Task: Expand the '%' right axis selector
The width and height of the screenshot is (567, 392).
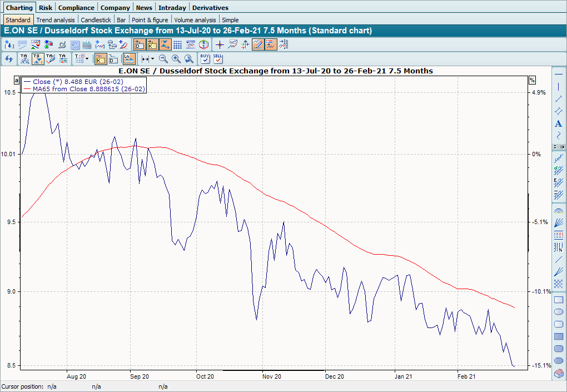Action: pyautogui.click(x=531, y=80)
